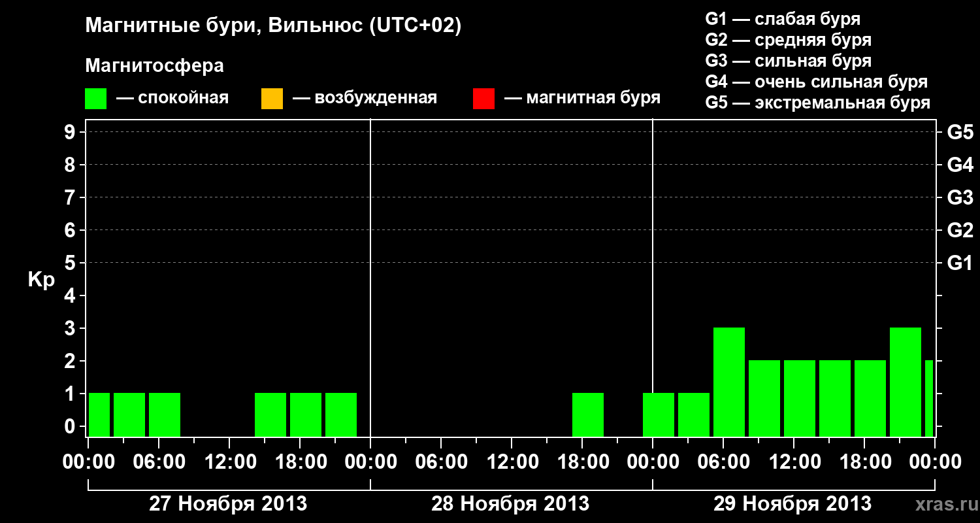
Task: Click the legend label '— магнитная буря'
Action: tap(582, 98)
